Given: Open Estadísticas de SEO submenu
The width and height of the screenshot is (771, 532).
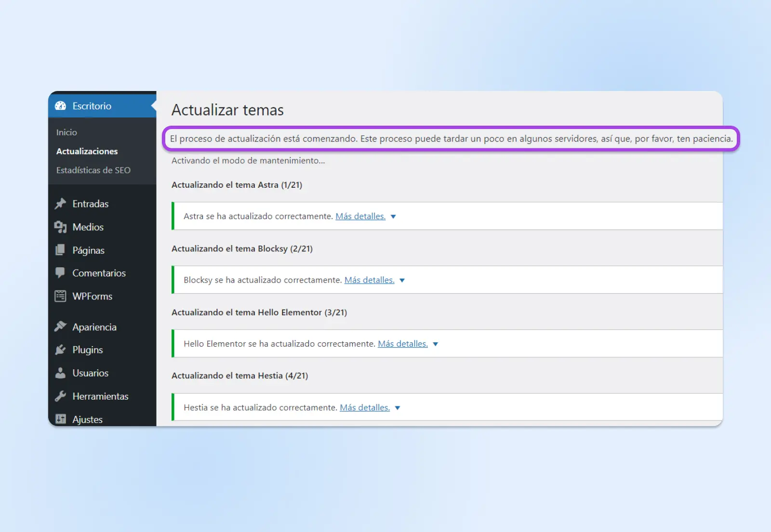Looking at the screenshot, I should click(x=93, y=170).
